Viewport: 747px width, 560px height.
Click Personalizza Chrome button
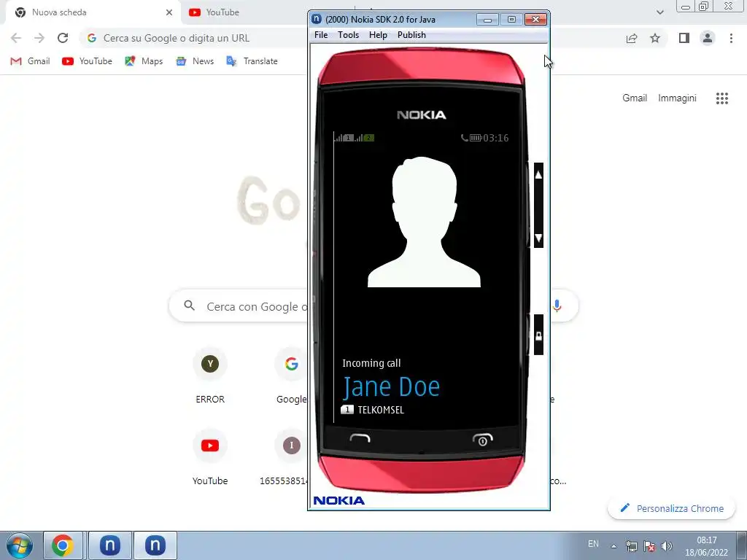tap(672, 508)
